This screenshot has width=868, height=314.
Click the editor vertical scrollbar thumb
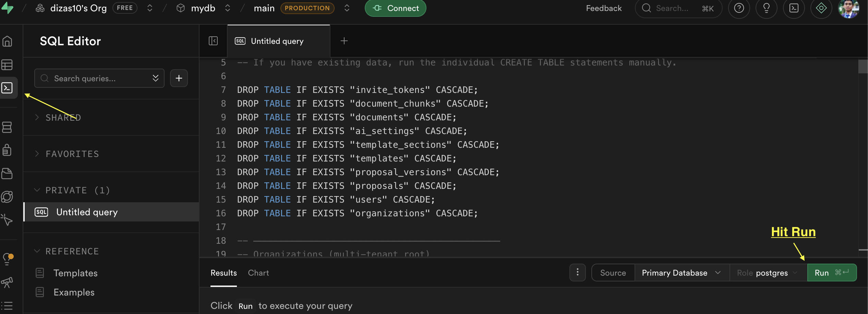[863, 67]
